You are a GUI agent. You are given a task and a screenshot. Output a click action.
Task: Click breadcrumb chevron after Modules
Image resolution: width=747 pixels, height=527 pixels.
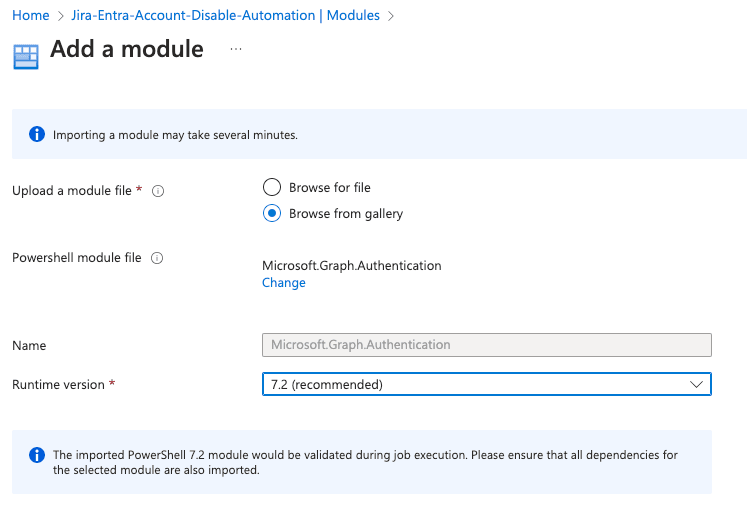coord(391,16)
